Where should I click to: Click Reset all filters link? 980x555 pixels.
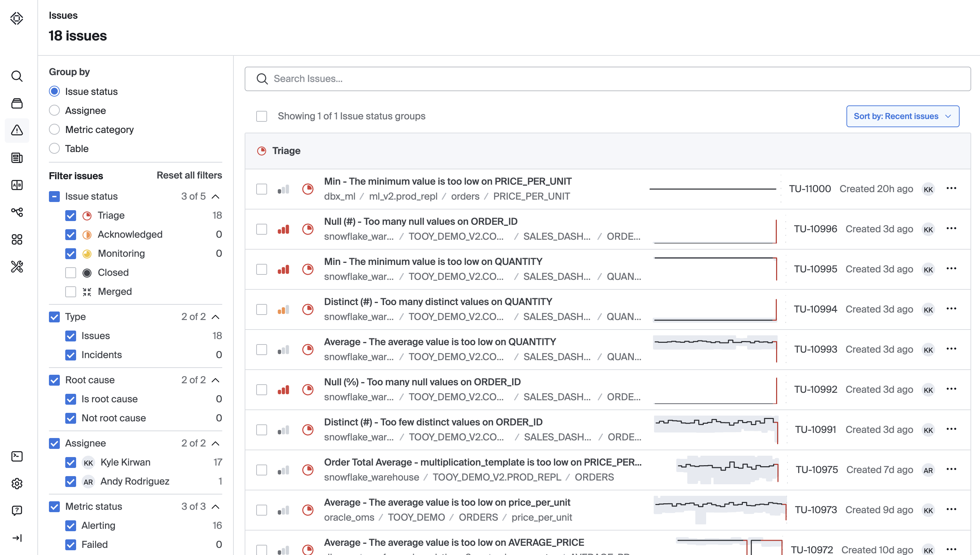[189, 175]
